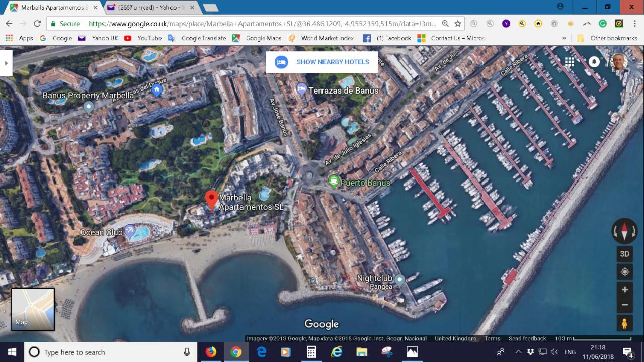Open Contact Us Microsoft bookmark
Viewport: 644px width, 362px height.
click(451, 38)
